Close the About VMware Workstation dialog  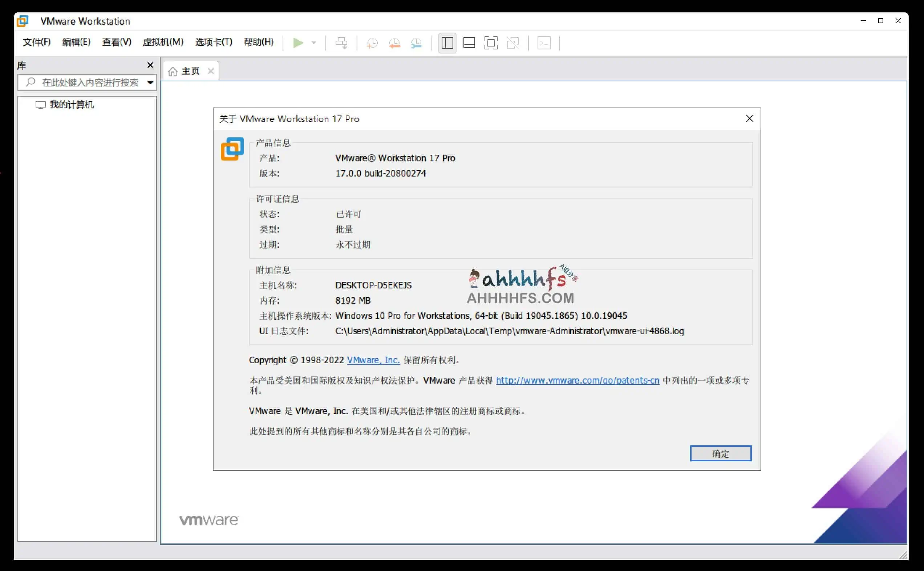tap(749, 118)
